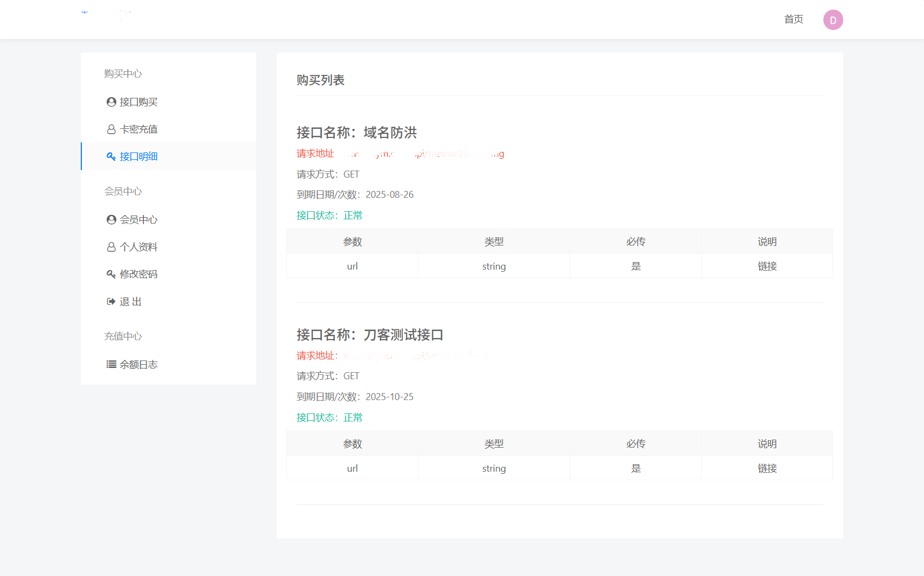
Task: Click the key icon beside 接口明细
Action: click(x=111, y=157)
